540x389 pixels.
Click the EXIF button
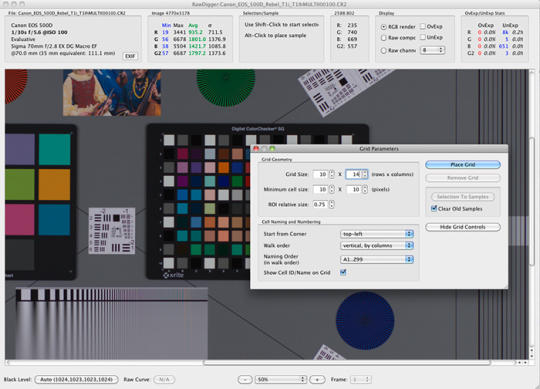coord(130,56)
